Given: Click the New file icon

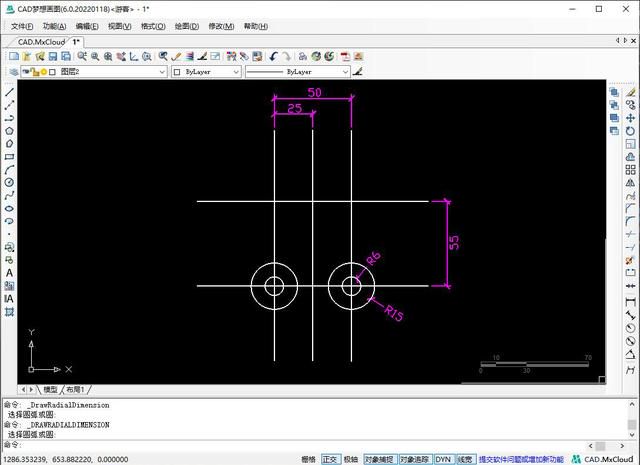Looking at the screenshot, I should tap(14, 56).
